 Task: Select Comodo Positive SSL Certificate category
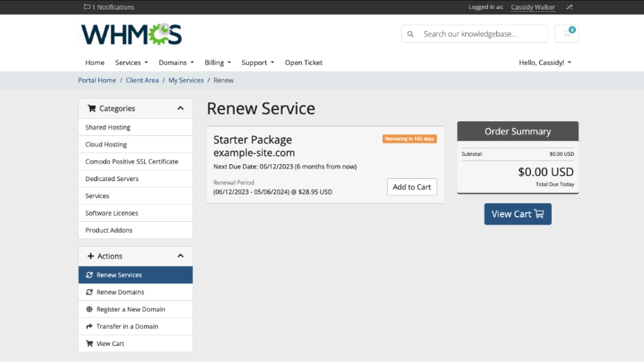(x=136, y=162)
